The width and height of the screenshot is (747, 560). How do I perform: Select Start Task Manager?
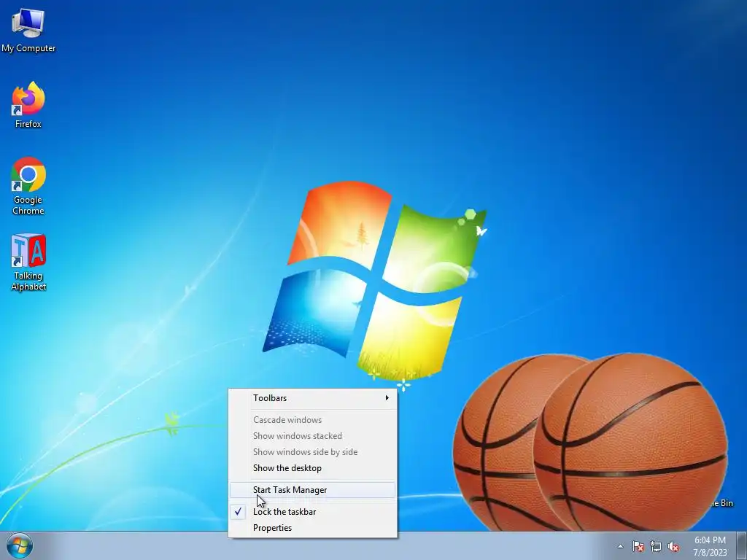[x=312, y=490]
